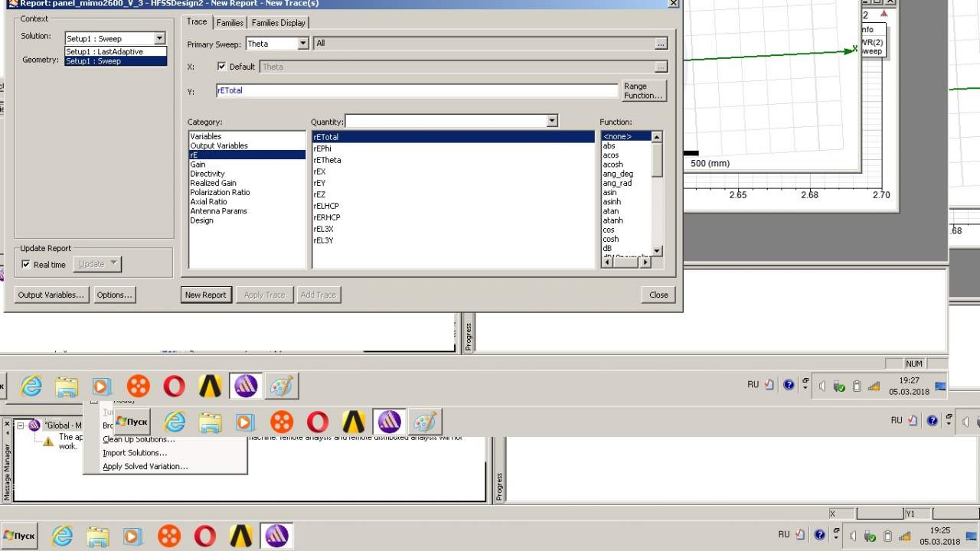Click the orange film-reel icon in the 19:27 taskbar
This screenshot has height=551, width=980.
(x=139, y=386)
